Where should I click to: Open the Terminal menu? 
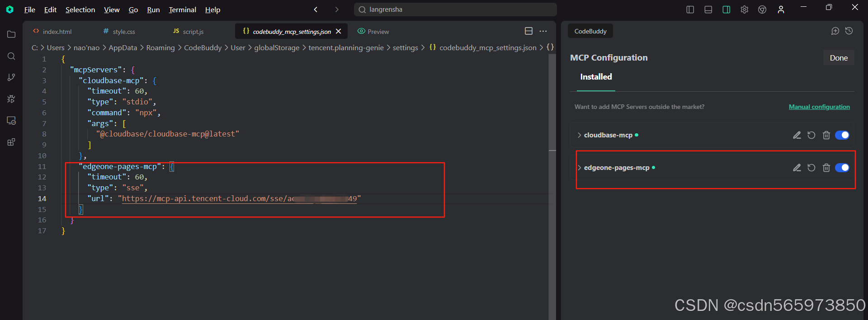point(183,9)
